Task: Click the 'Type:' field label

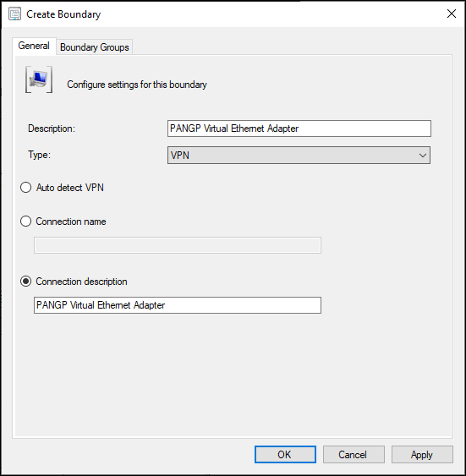Action: click(x=40, y=155)
